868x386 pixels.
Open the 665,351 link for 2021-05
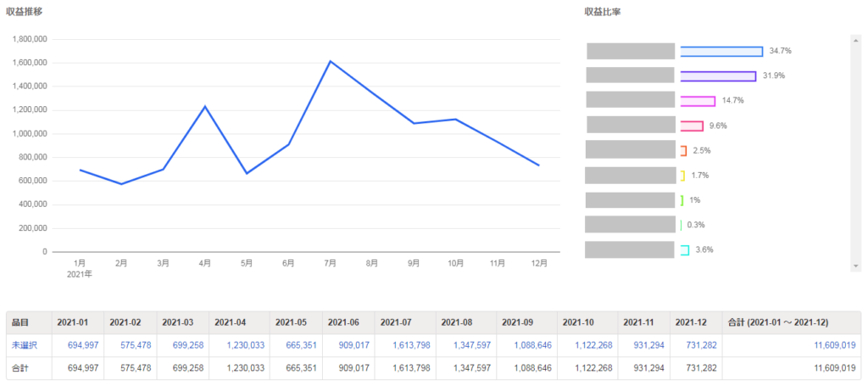[301, 345]
